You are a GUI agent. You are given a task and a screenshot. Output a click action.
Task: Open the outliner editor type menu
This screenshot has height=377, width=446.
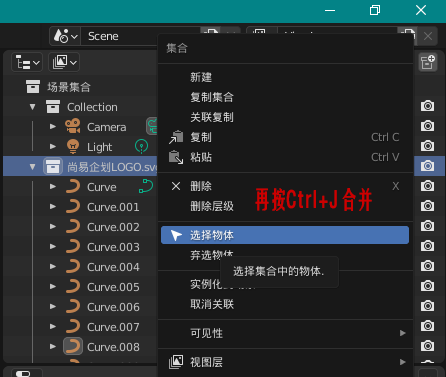[27, 62]
